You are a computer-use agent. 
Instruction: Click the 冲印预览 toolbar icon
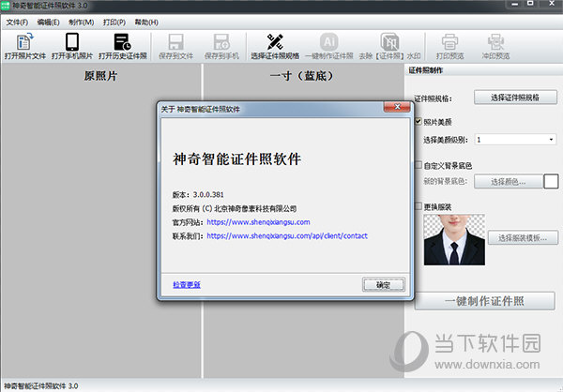(x=496, y=43)
